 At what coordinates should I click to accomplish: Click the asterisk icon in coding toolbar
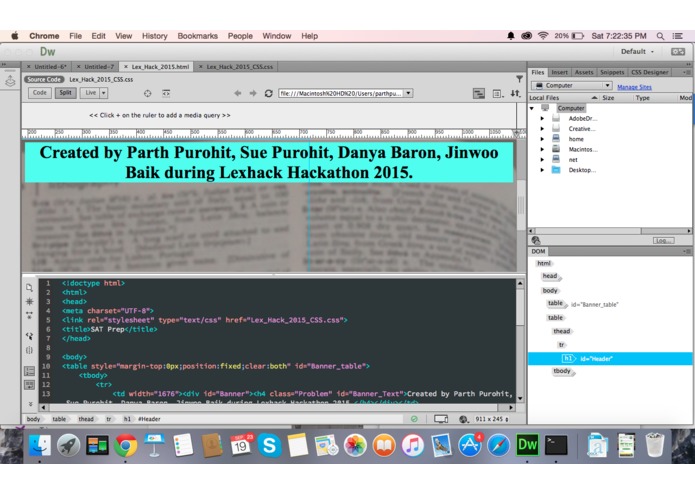tap(29, 301)
